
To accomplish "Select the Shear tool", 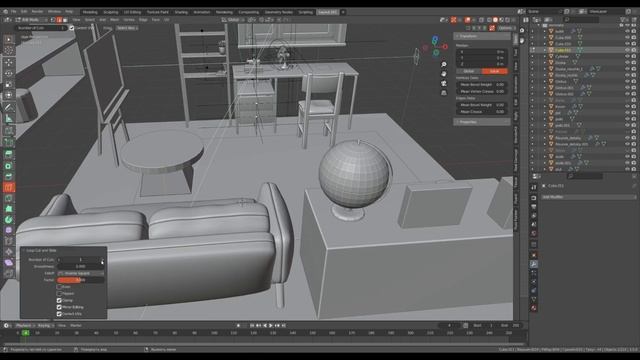I will click(9, 262).
